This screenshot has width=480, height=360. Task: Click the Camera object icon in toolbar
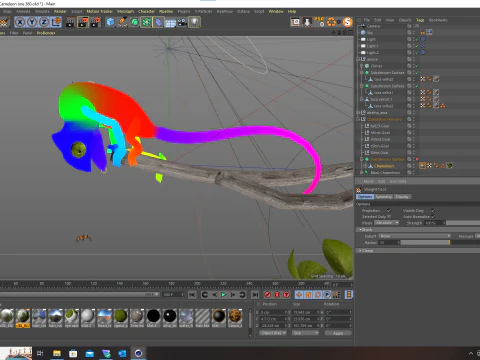(182, 22)
